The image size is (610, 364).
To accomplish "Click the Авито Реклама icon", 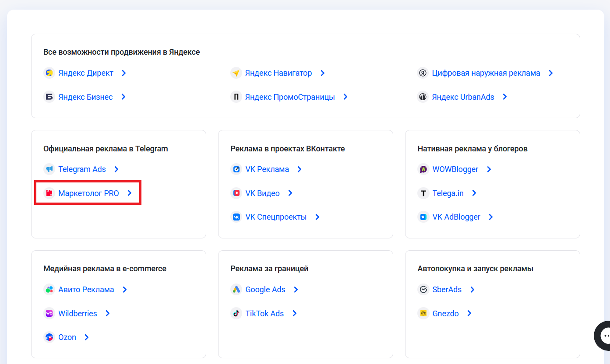I will (49, 289).
